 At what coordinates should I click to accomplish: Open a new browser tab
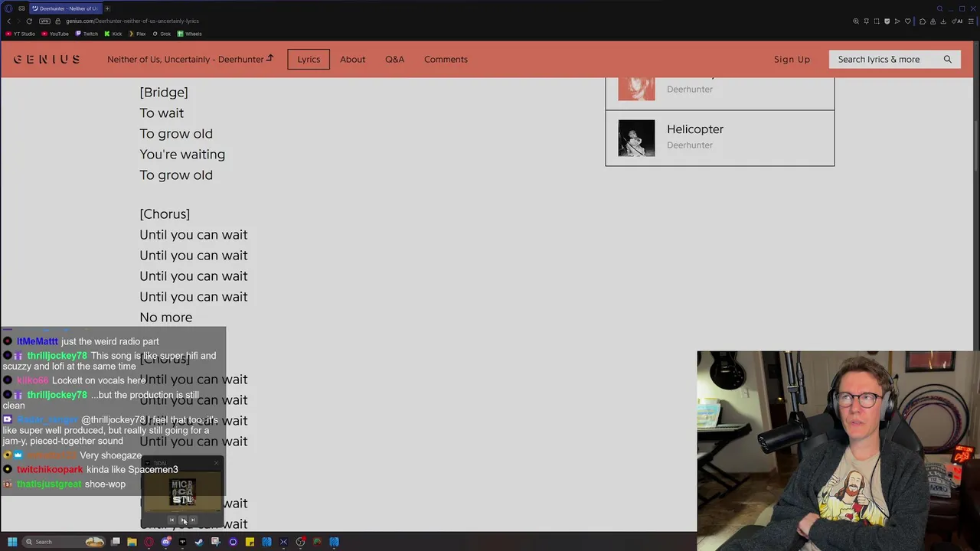pos(107,8)
